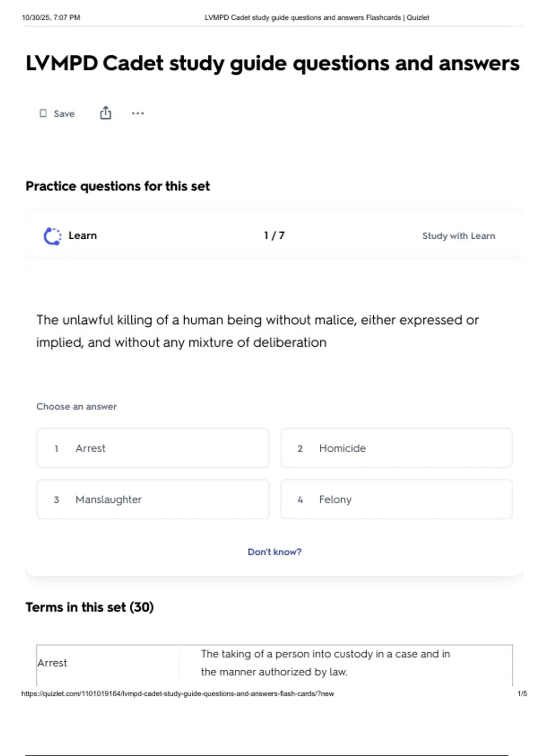Click the Arrest definition text
This screenshot has width=534, height=756.
coord(325,663)
